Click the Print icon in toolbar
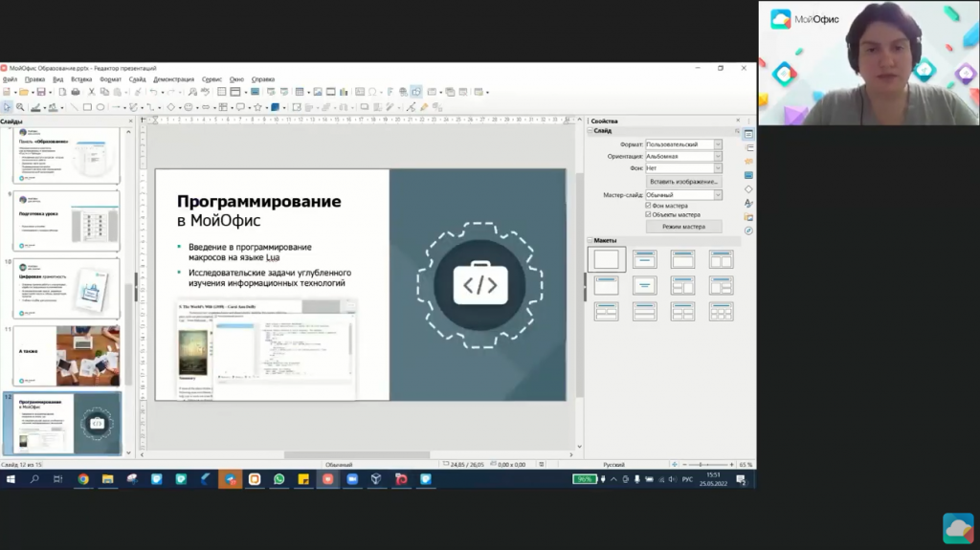This screenshot has width=980, height=550. [76, 92]
